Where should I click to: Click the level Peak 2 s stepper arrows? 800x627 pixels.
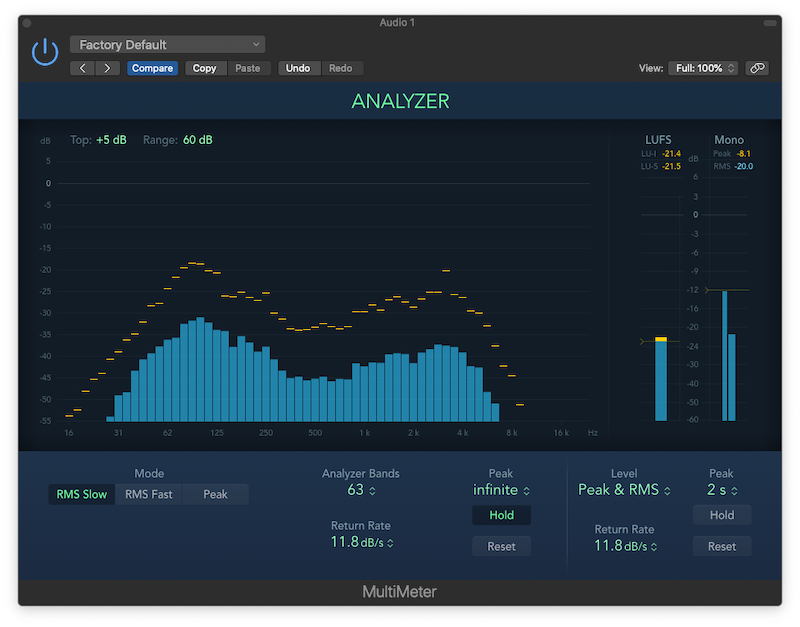click(x=734, y=491)
